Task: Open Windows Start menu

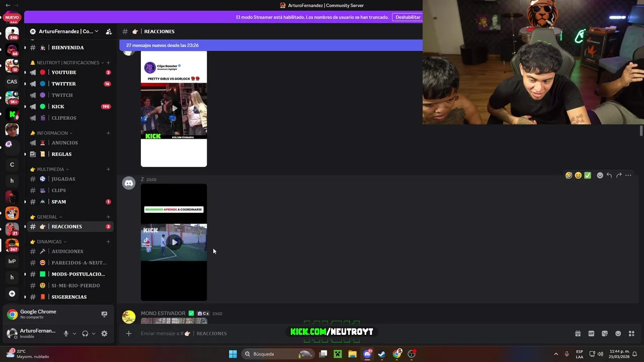Action: pos(233,354)
